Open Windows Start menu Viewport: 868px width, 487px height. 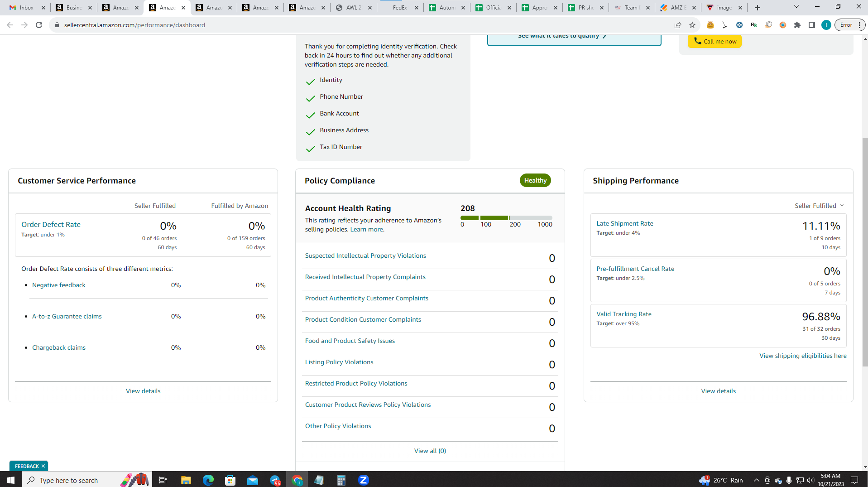tap(11, 480)
